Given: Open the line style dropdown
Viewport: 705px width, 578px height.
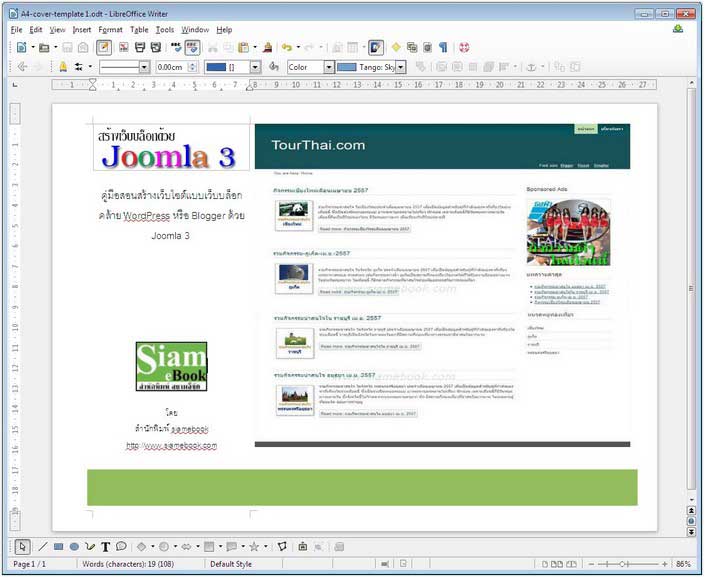Looking at the screenshot, I should tap(144, 67).
